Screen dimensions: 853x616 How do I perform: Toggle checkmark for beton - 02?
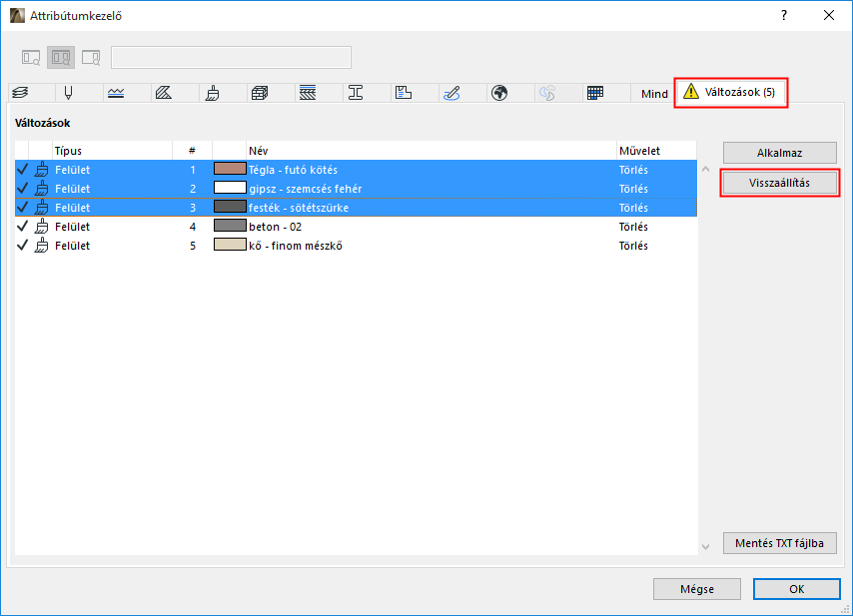point(22,227)
